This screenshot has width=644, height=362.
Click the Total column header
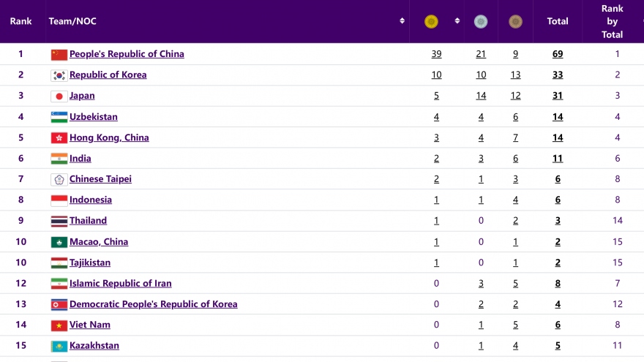pos(558,21)
